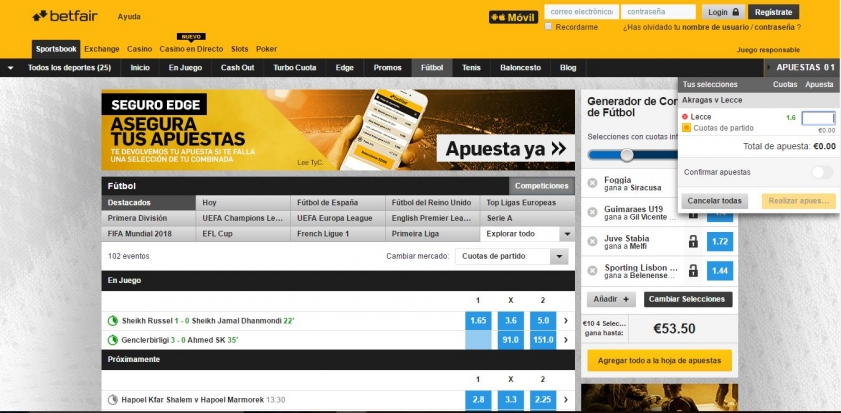Click Cancelar todas button

coord(714,201)
